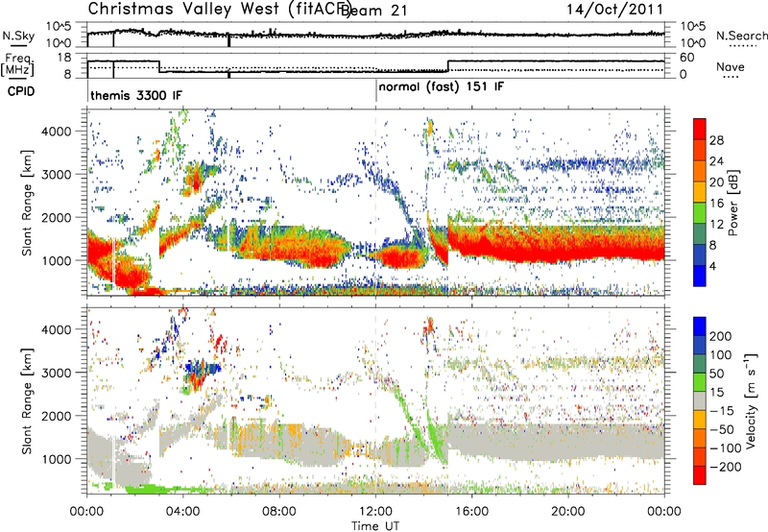The width and height of the screenshot is (768, 532).
Task: Click the 'Power [dB]' color bar label
Action: [732, 203]
